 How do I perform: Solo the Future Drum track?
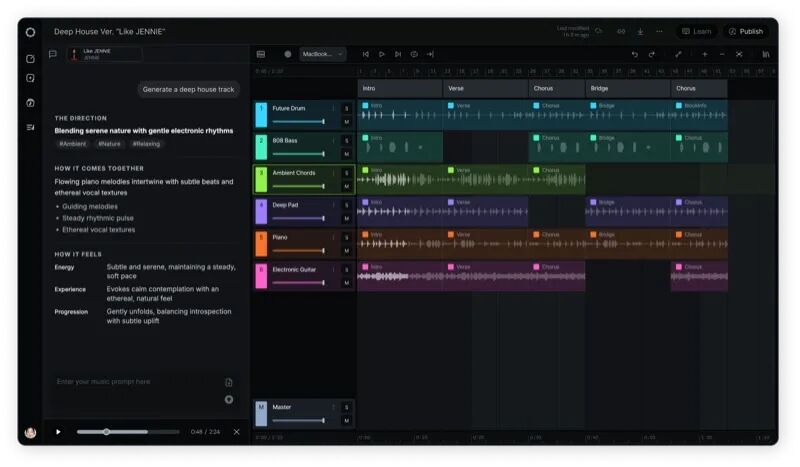coord(346,108)
